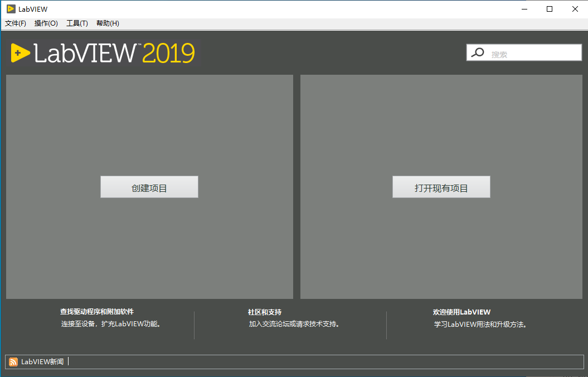Image resolution: width=588 pixels, height=377 pixels.
Task: Click the 打开现有项目 button
Action: tap(441, 187)
